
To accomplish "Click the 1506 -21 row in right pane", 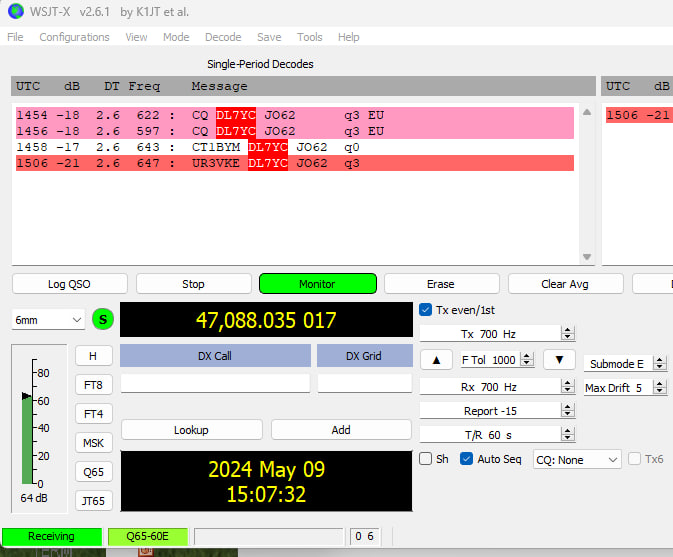I will (639, 115).
